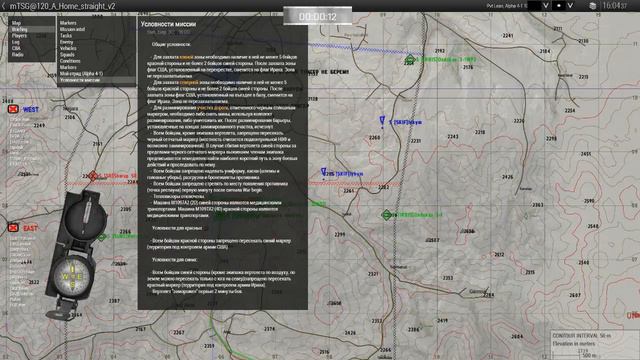This screenshot has width=640, height=360.
Task: Click the dot indicator in the top bar
Action: coord(559,6)
